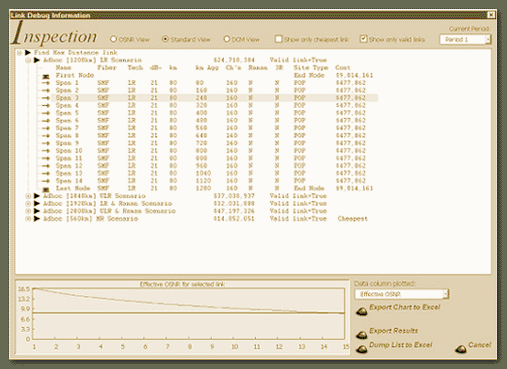Click the arrow icon for Span 14
This screenshot has width=507, height=369.
[x=46, y=181]
